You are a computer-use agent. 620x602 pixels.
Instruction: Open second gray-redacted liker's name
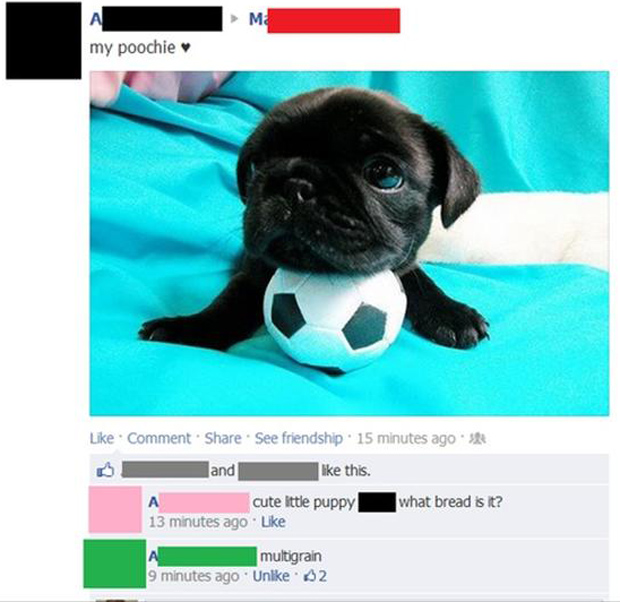[x=278, y=471]
